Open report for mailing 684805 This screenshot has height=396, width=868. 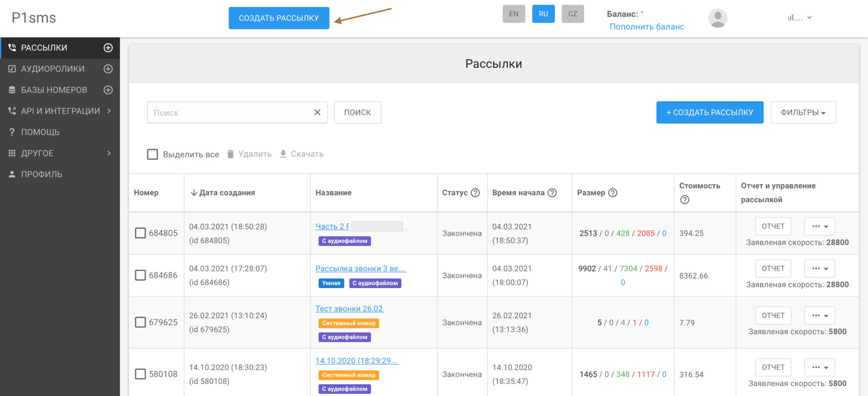tap(773, 226)
